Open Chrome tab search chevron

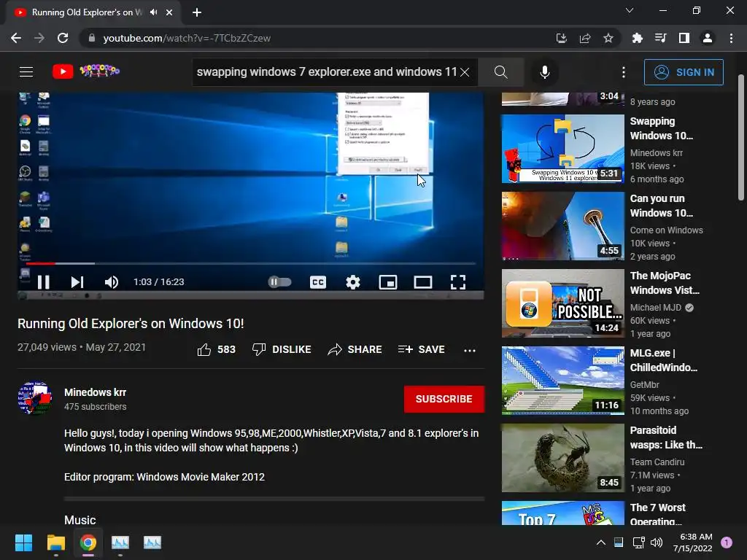pos(630,10)
